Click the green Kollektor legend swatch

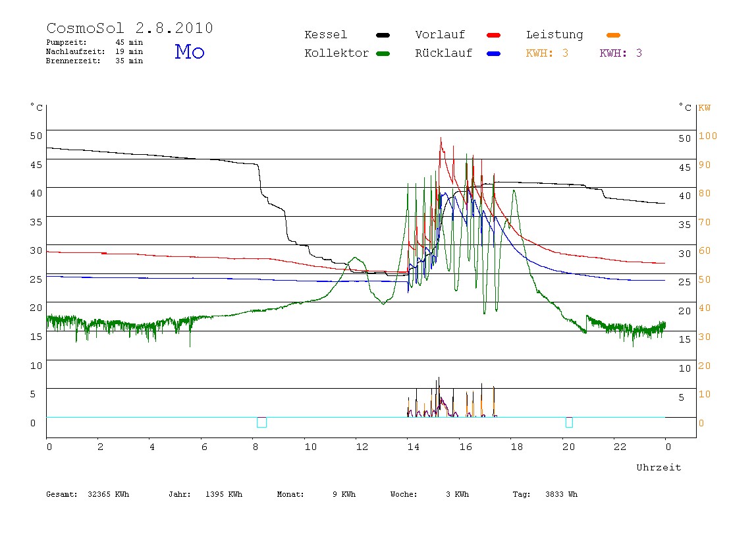coord(383,53)
